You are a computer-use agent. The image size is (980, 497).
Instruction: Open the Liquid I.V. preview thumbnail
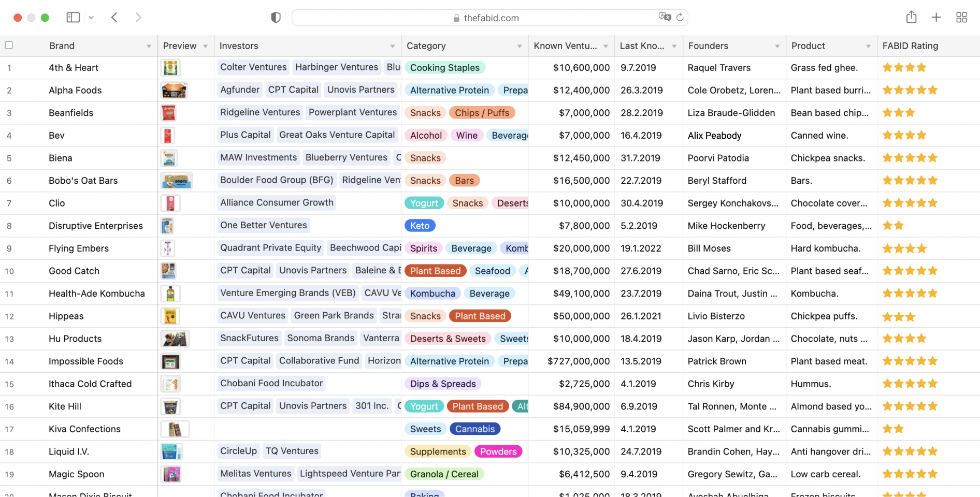[x=171, y=452]
